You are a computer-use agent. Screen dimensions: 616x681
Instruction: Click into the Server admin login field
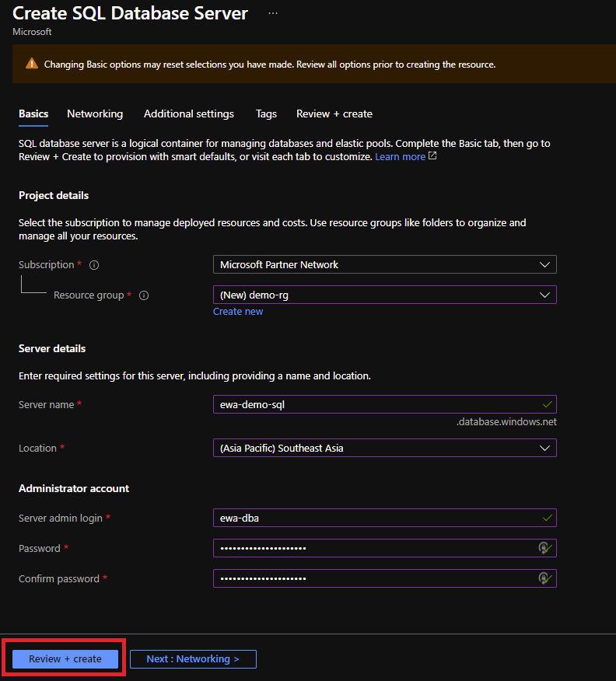[x=373, y=518]
